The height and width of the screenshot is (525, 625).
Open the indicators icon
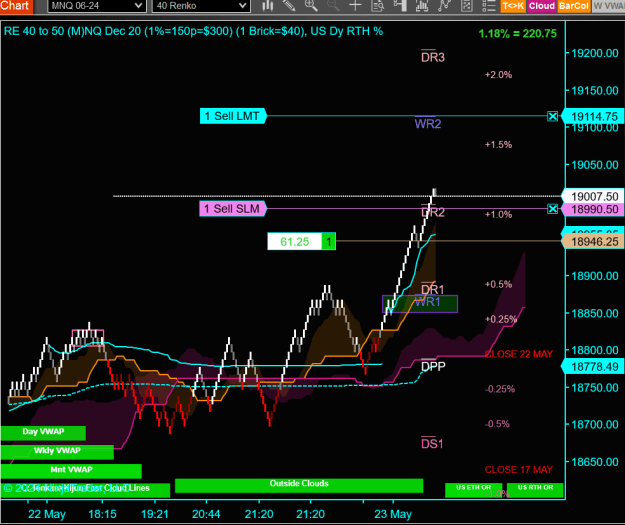pyautogui.click(x=444, y=6)
